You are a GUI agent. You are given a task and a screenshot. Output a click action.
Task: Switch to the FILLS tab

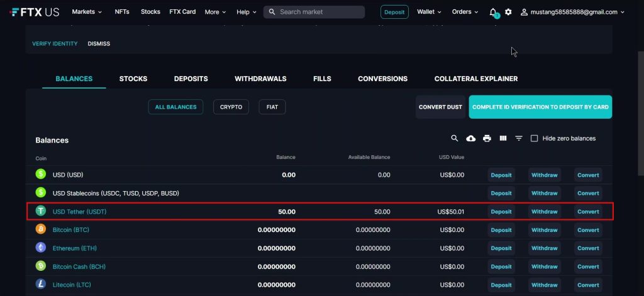click(x=322, y=79)
